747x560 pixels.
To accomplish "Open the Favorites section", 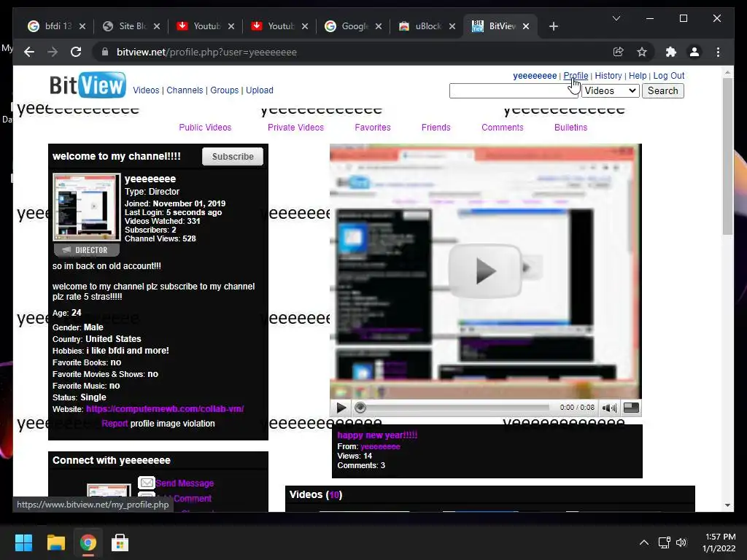I will pos(373,127).
